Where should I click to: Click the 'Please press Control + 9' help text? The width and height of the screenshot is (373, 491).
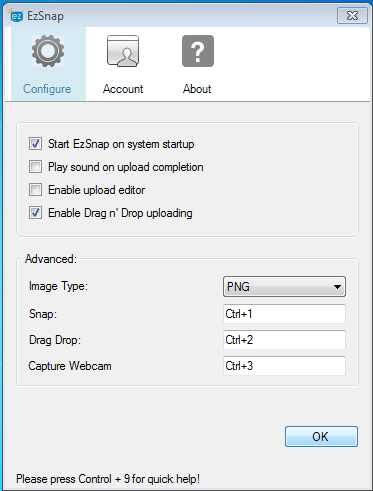tap(108, 479)
